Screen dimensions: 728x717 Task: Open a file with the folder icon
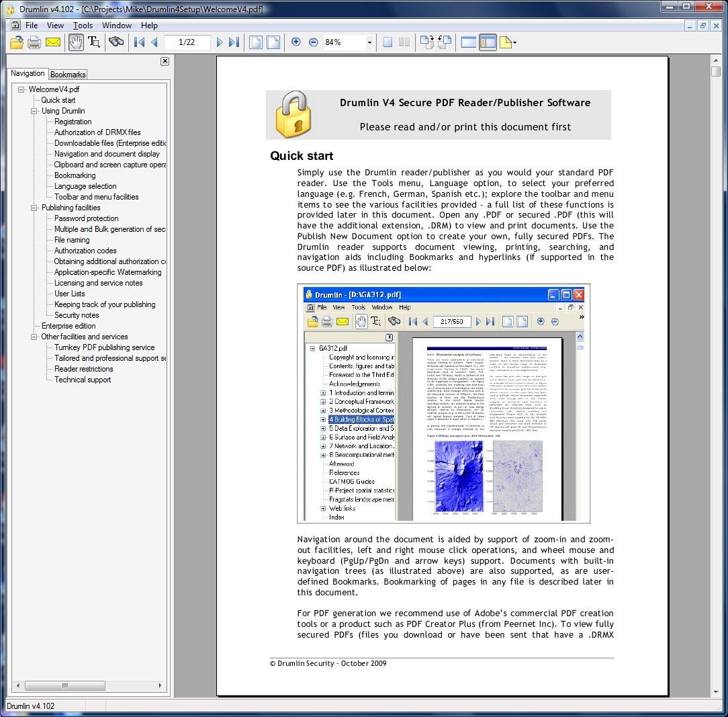coord(17,42)
